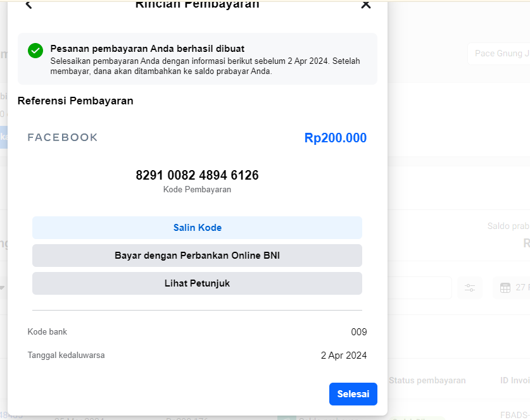Click the green success checkmark icon
The width and height of the screenshot is (530, 420).
(x=35, y=51)
